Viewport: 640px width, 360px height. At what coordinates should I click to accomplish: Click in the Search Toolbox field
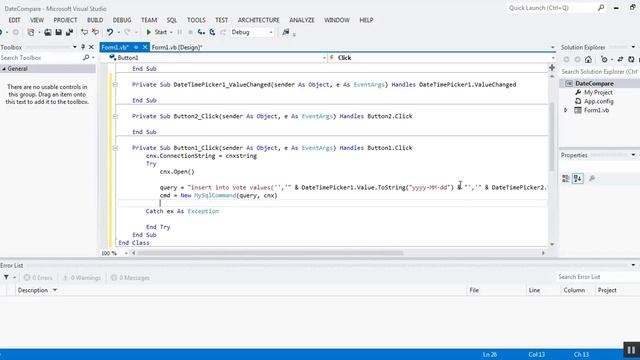(41, 58)
